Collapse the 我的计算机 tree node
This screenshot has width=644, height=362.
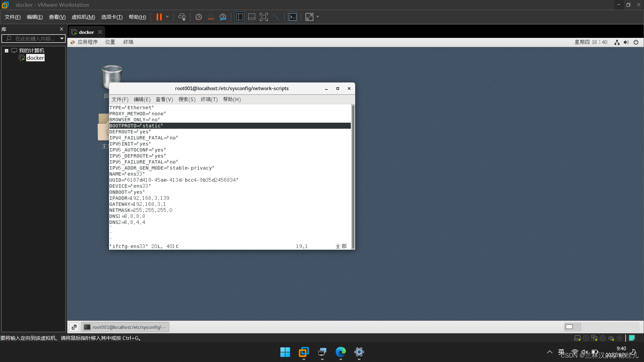6,51
